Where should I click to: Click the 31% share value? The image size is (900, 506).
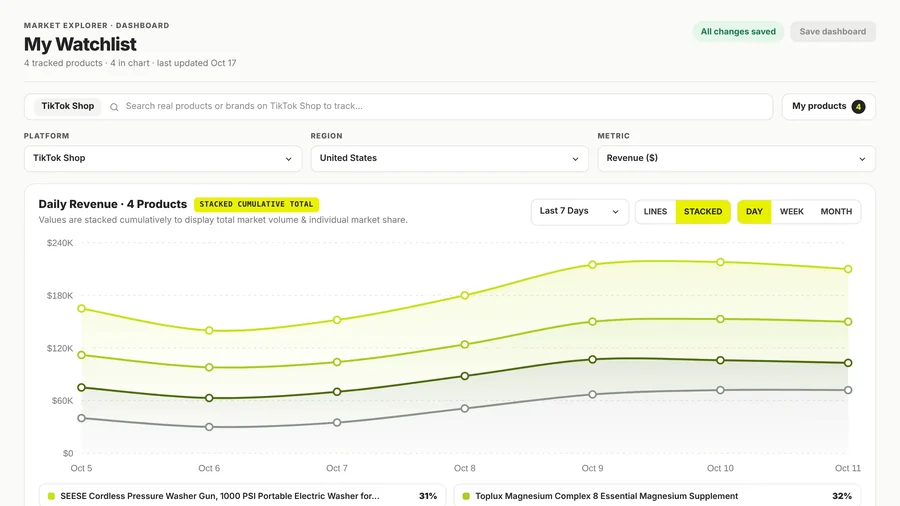tap(428, 496)
